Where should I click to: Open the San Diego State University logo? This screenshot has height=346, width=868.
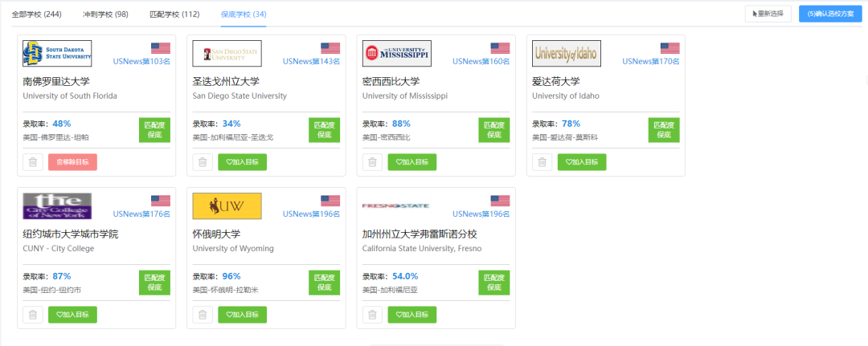tap(227, 54)
